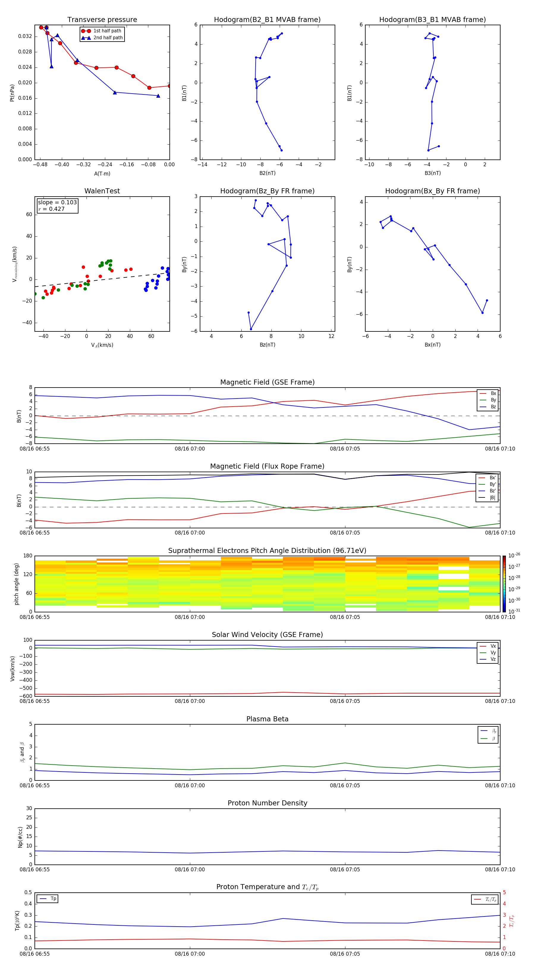Click the 'V_remaining(km/s)' y-axis label
Viewport: 535px width, 980px height.
click(15, 264)
